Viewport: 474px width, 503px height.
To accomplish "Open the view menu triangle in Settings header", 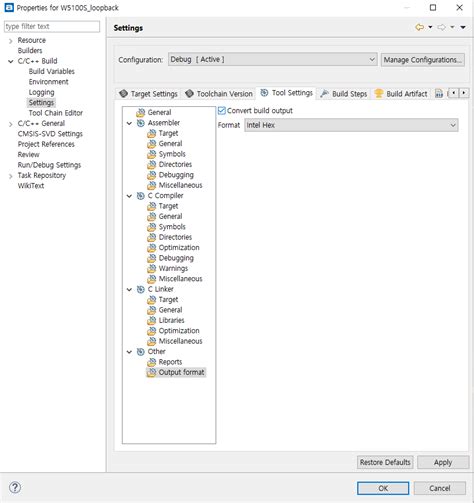I will click(x=463, y=27).
